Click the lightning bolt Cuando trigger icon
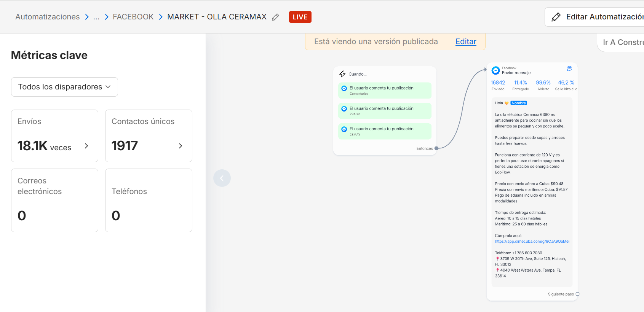The width and height of the screenshot is (644, 312). click(342, 74)
